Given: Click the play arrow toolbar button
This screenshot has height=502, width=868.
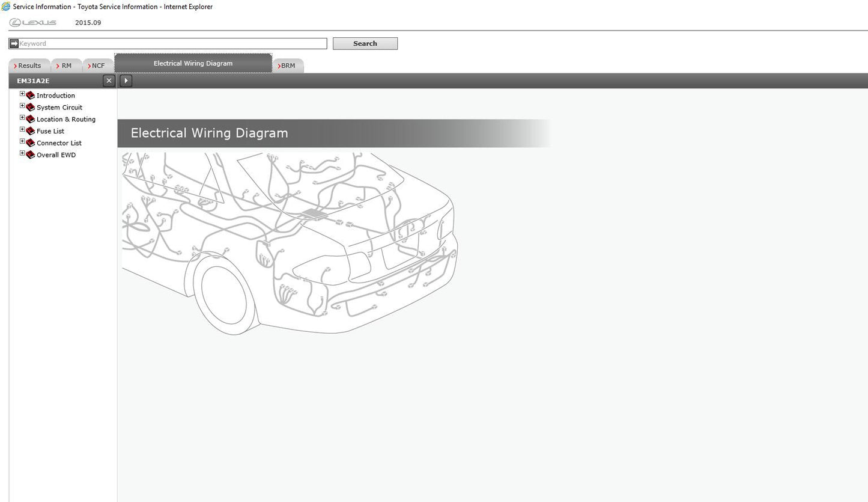Looking at the screenshot, I should point(126,81).
